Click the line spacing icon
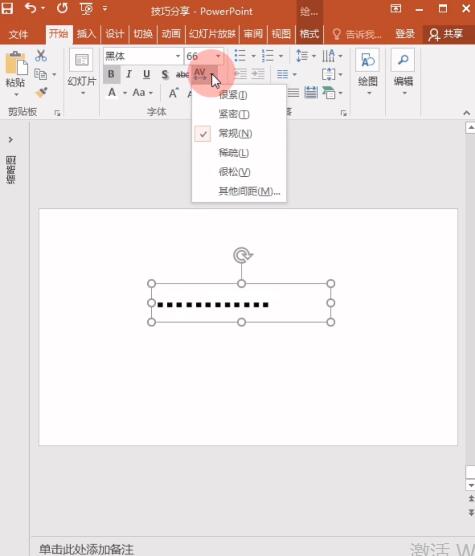This screenshot has height=556, width=475. 302,56
